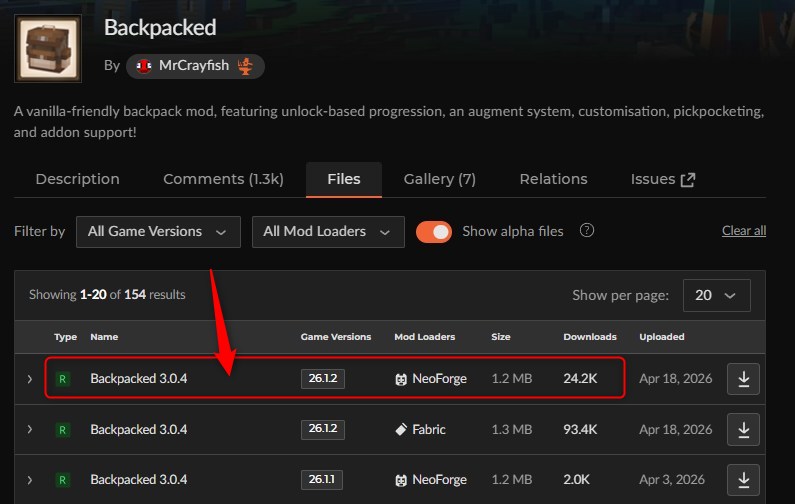Download the 26.1.2 NeoForge file
The height and width of the screenshot is (504, 795).
(x=743, y=379)
